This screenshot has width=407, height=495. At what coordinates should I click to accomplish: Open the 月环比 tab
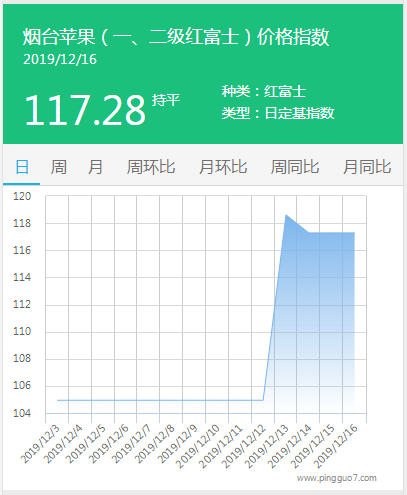tap(223, 167)
